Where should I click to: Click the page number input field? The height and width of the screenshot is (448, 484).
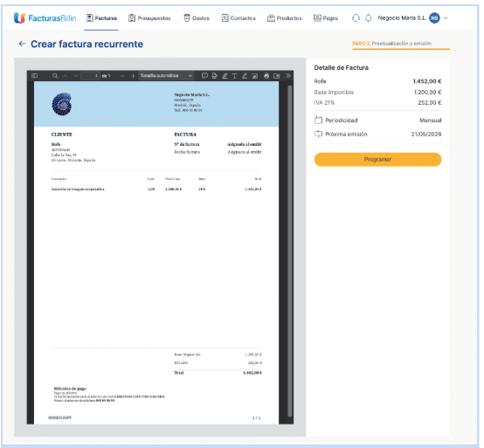tap(91, 76)
